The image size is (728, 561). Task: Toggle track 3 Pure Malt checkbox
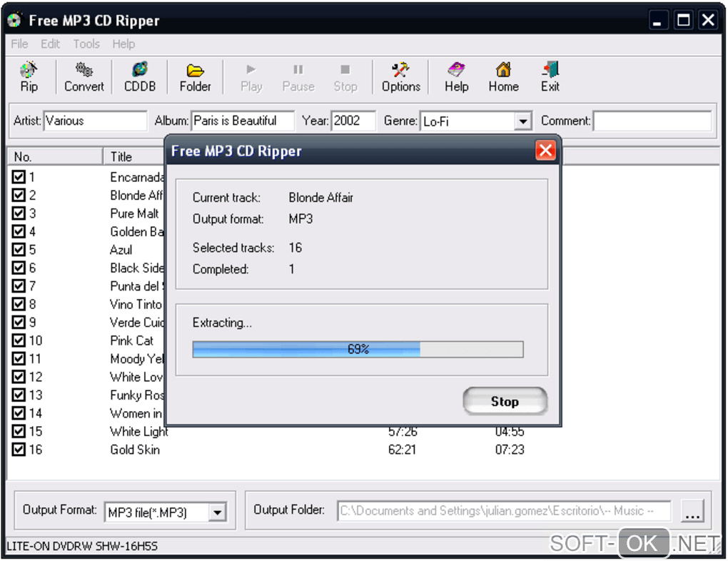click(19, 213)
